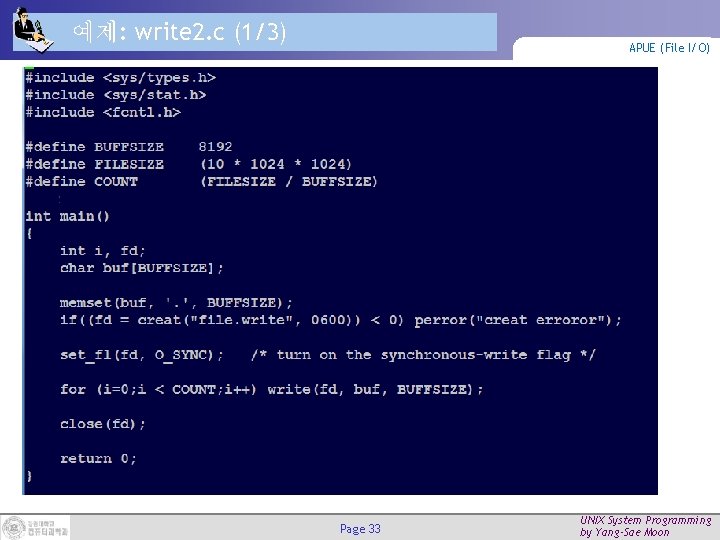Click the FILESIZE define line
The width and height of the screenshot is (720, 540).
(188, 164)
